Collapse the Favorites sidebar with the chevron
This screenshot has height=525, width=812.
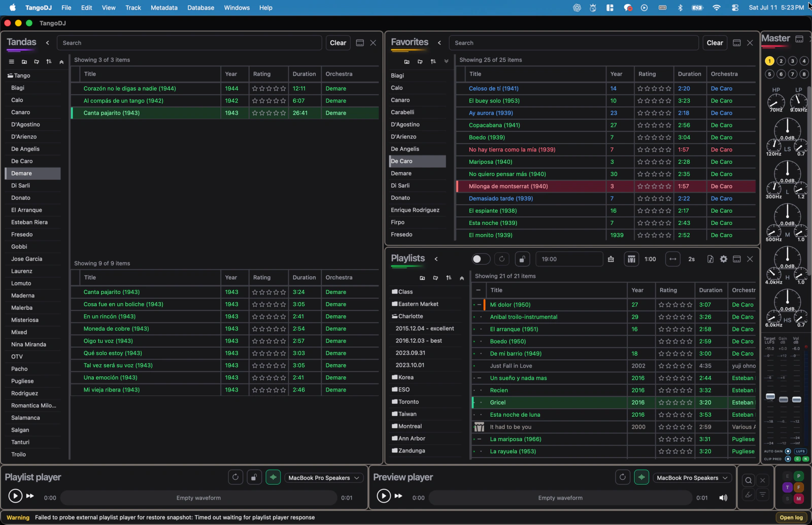pyautogui.click(x=439, y=43)
